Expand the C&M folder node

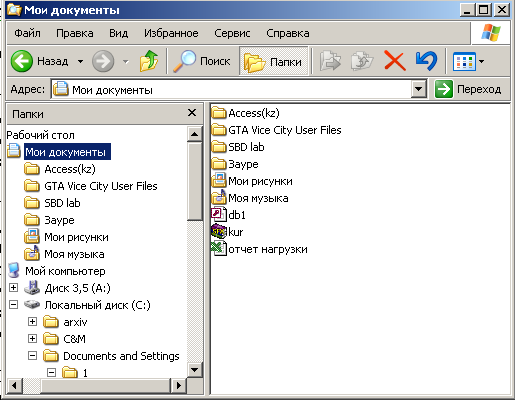(x=32, y=339)
